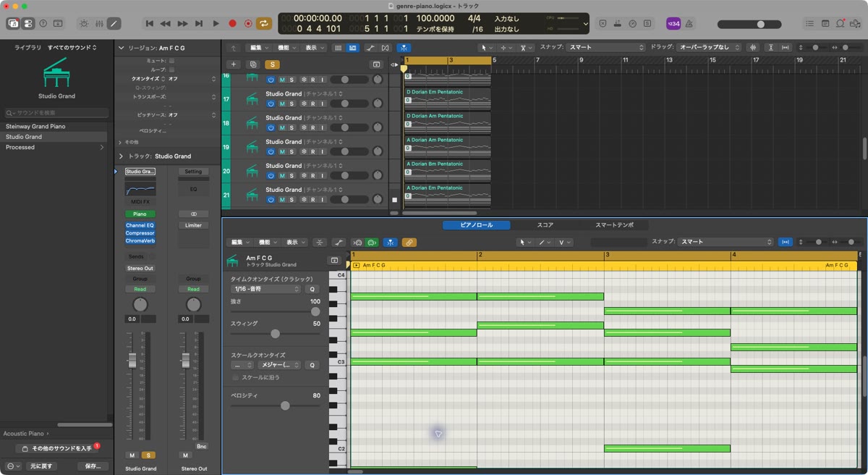The height and width of the screenshot is (475, 868).
Task: Open the Library panel icon
Action: (x=13, y=23)
